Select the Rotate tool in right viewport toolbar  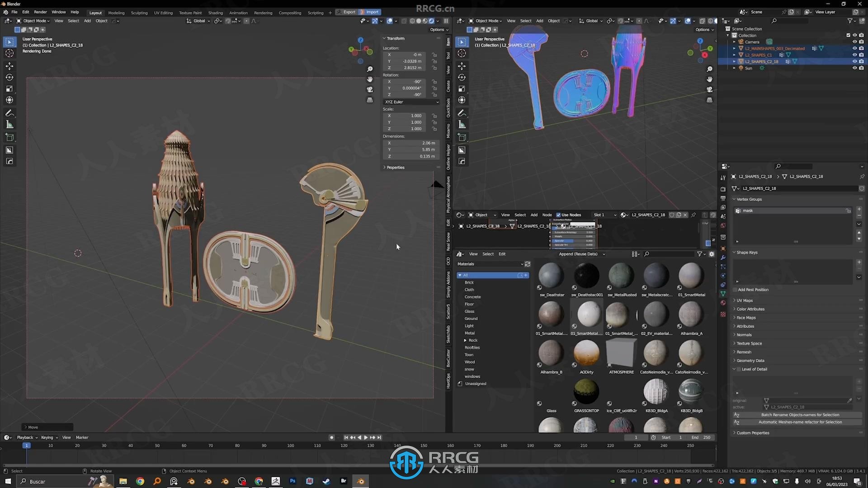(462, 77)
